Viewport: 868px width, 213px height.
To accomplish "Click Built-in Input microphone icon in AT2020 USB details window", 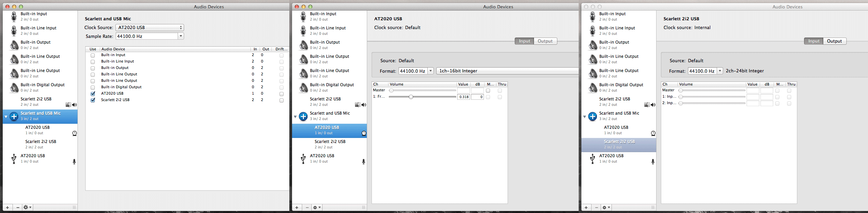I will [x=303, y=17].
